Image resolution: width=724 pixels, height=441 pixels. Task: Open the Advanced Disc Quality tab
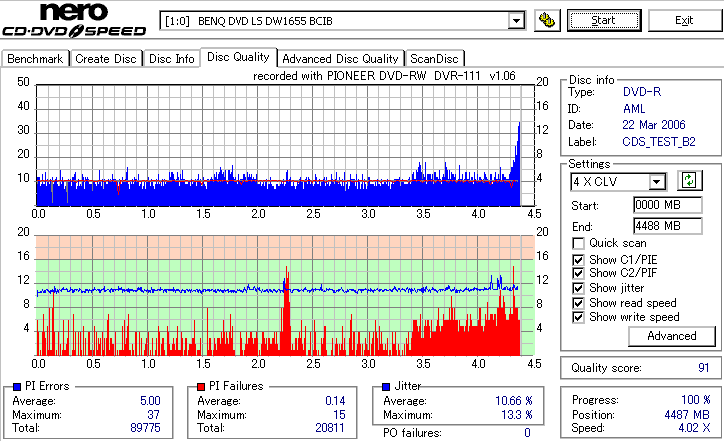[x=340, y=59]
